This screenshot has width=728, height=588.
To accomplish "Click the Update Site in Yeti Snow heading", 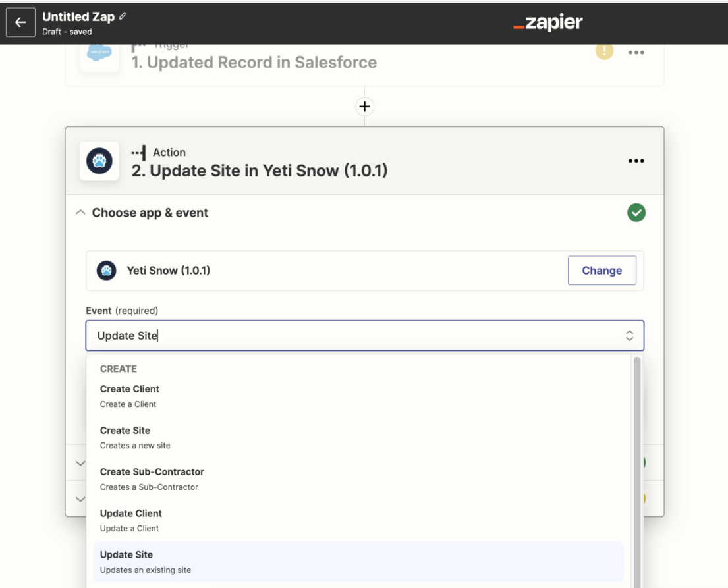I will pos(259,171).
